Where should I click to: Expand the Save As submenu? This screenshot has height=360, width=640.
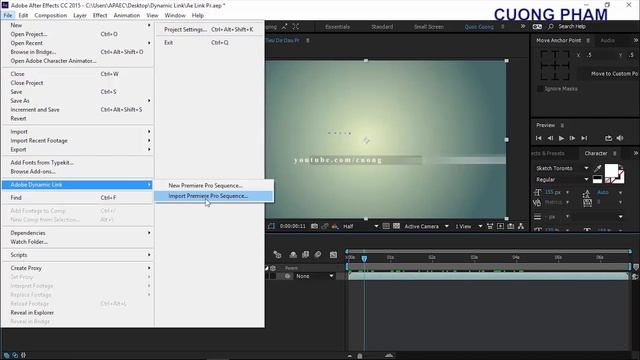click(x=77, y=101)
